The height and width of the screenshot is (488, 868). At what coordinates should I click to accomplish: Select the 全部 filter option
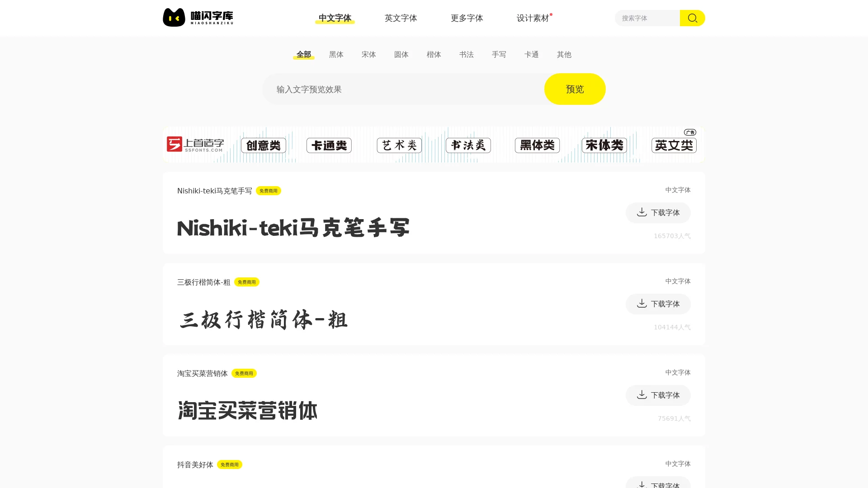(x=303, y=54)
